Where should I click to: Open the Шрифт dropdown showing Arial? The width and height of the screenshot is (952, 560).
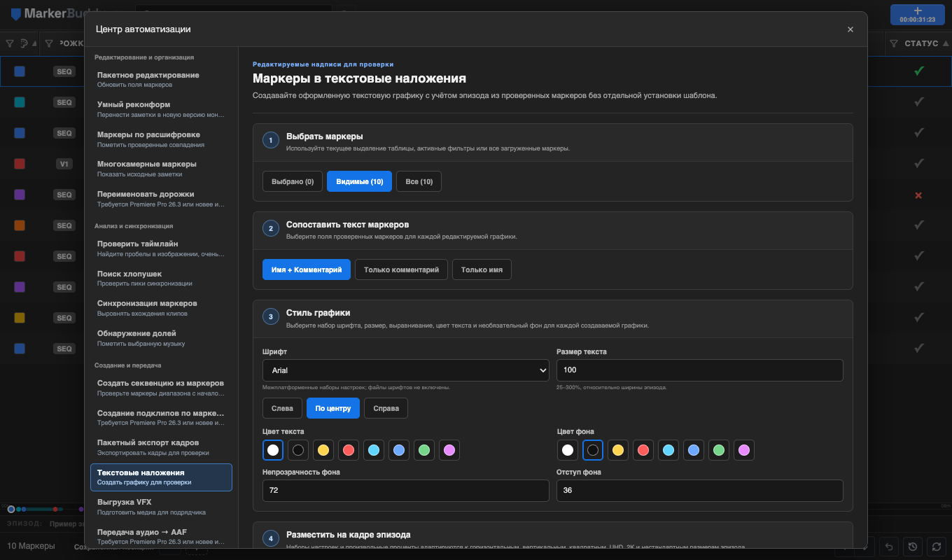(x=406, y=370)
